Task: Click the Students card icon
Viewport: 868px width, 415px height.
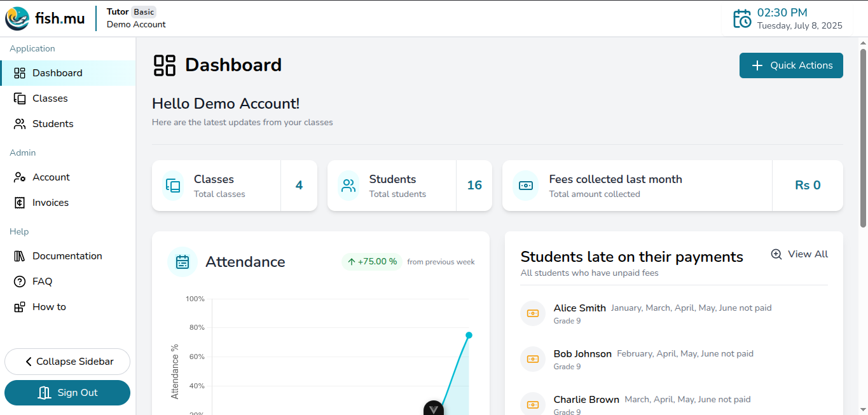Action: [x=348, y=186]
